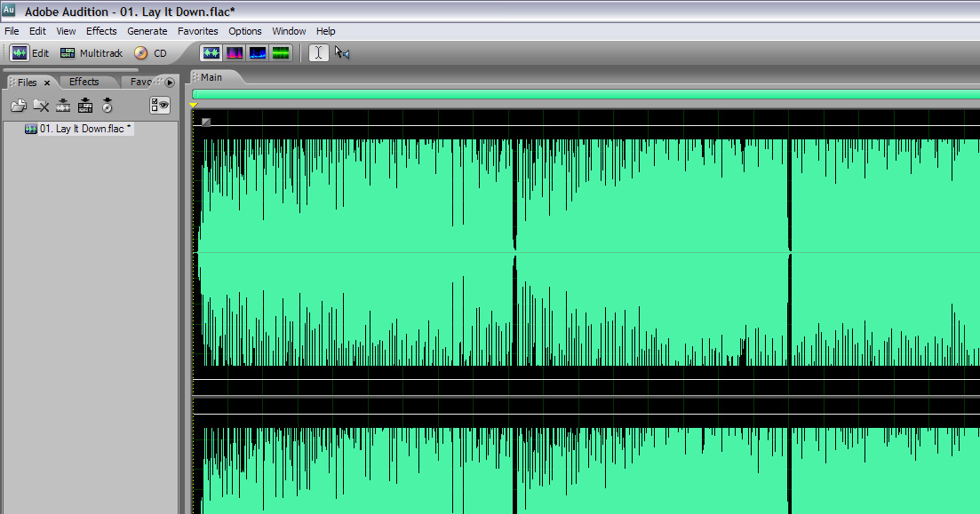Click the waveform icon beside 01. Lay It Down.flac
The height and width of the screenshot is (514, 980).
[30, 129]
